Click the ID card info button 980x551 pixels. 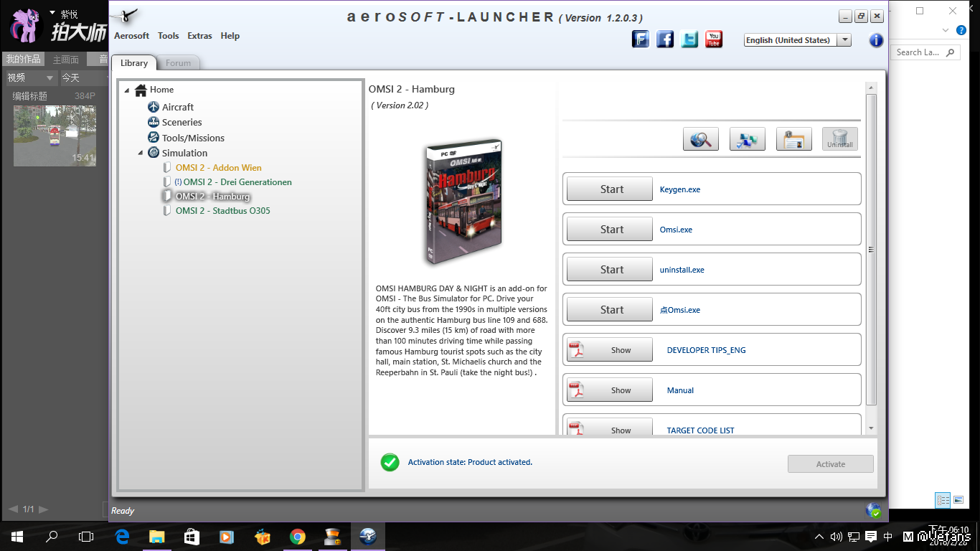[794, 139]
